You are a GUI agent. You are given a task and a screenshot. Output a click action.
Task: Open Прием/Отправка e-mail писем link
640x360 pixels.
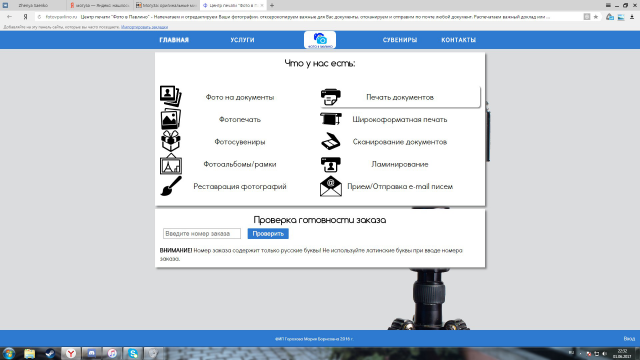400,187
